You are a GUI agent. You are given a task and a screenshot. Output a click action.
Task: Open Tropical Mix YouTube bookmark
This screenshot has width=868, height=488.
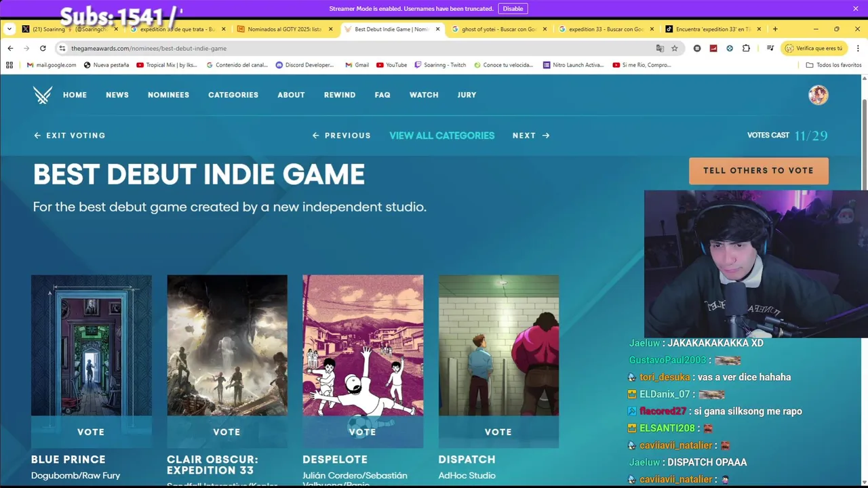click(167, 65)
